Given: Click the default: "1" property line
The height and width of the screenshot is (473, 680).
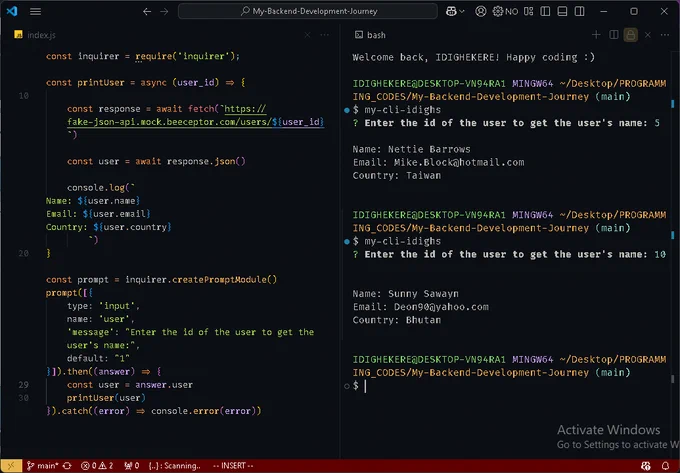Looking at the screenshot, I should [x=98, y=359].
